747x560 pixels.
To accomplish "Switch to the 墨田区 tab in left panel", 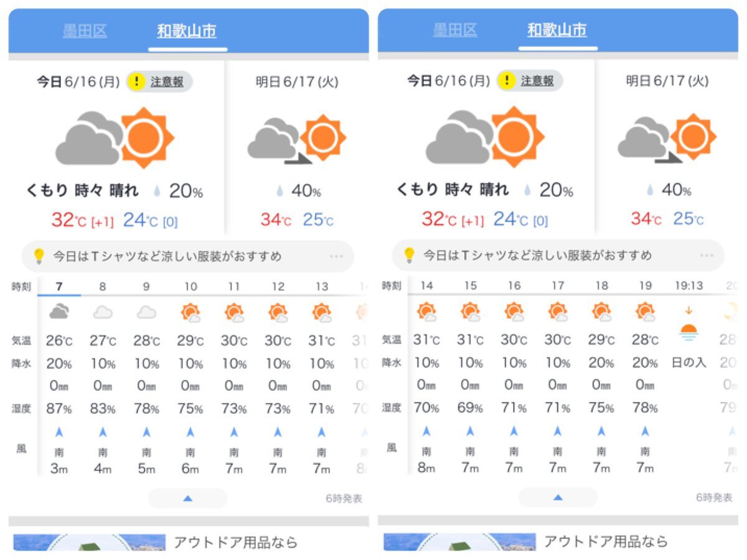I will tap(85, 31).
